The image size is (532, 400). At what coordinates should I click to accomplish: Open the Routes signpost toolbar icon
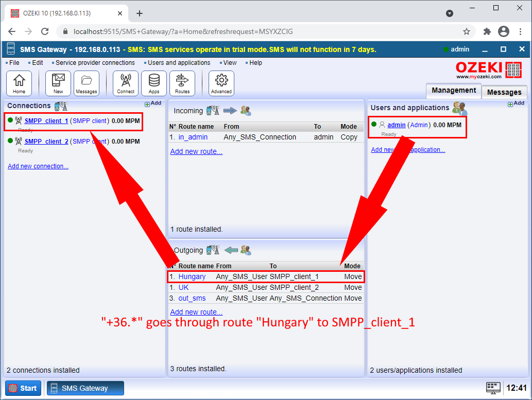(x=182, y=83)
